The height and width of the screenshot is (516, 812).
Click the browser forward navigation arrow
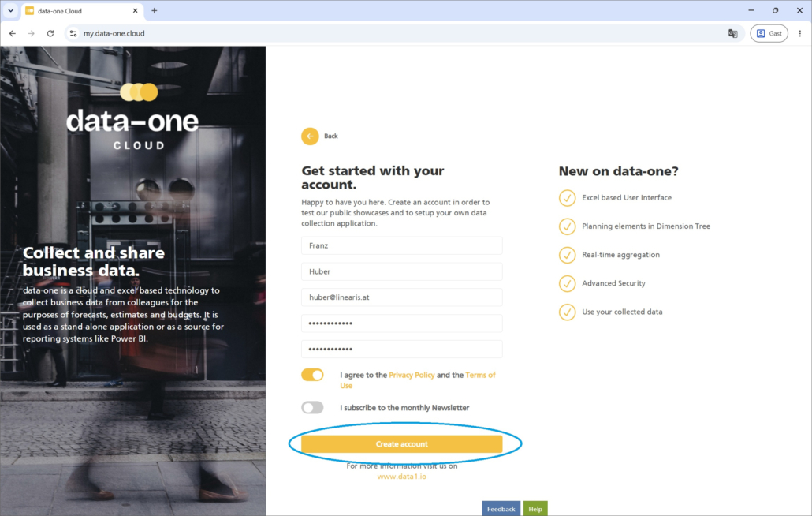31,33
